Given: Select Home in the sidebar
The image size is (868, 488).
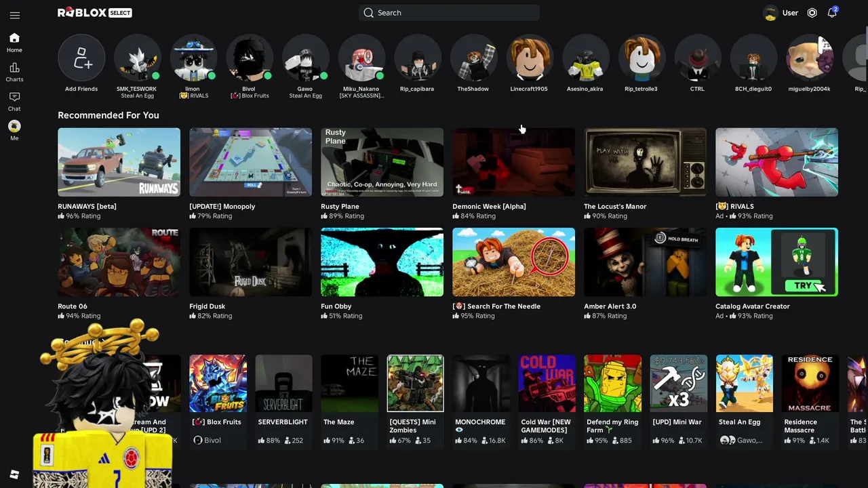Looking at the screenshot, I should 14,43.
